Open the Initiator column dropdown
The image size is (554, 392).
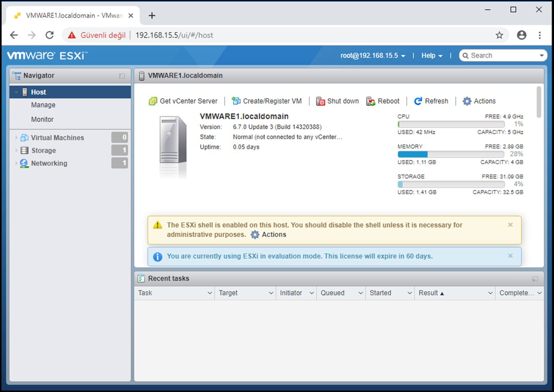point(311,293)
